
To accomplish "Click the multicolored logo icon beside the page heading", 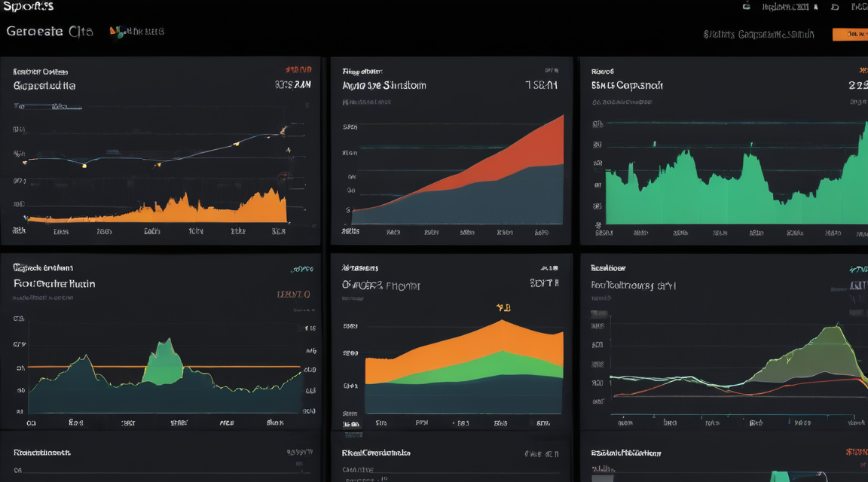I will pos(116,32).
